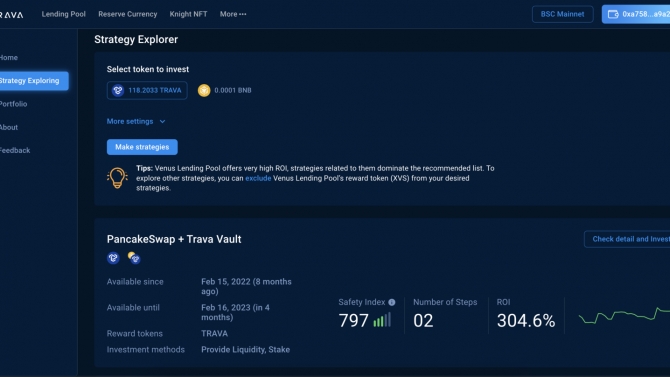
Task: Select the 0.0001 BNB token option
Action: pyautogui.click(x=224, y=90)
